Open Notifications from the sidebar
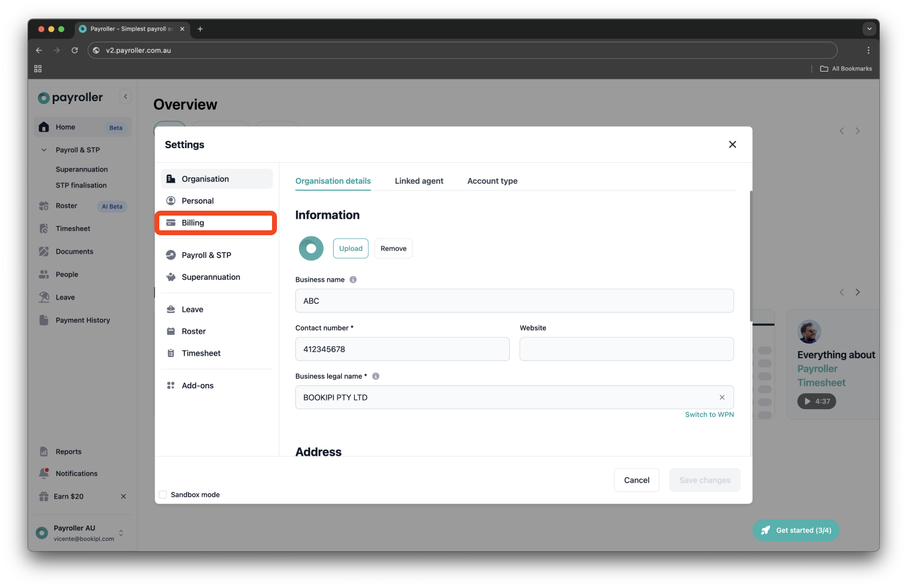The width and height of the screenshot is (908, 588). pyautogui.click(x=44, y=473)
